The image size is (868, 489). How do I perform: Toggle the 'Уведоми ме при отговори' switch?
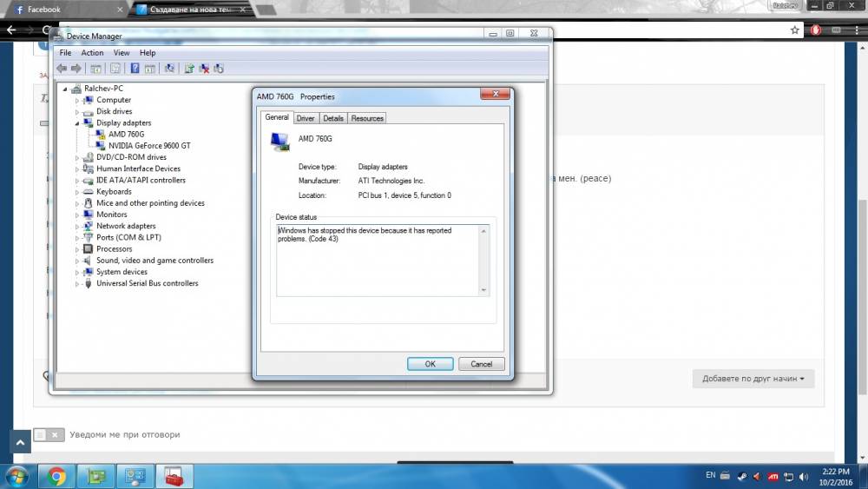[x=49, y=435]
